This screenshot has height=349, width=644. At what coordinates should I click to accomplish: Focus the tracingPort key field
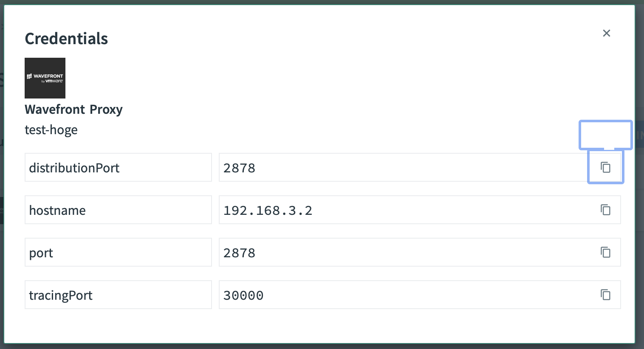(x=118, y=295)
